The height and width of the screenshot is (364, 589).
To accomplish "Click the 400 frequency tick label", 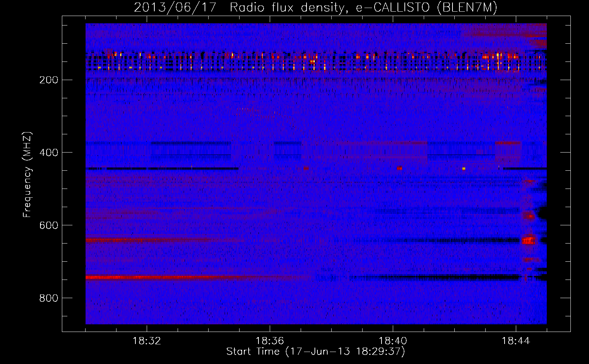I will tap(48, 152).
